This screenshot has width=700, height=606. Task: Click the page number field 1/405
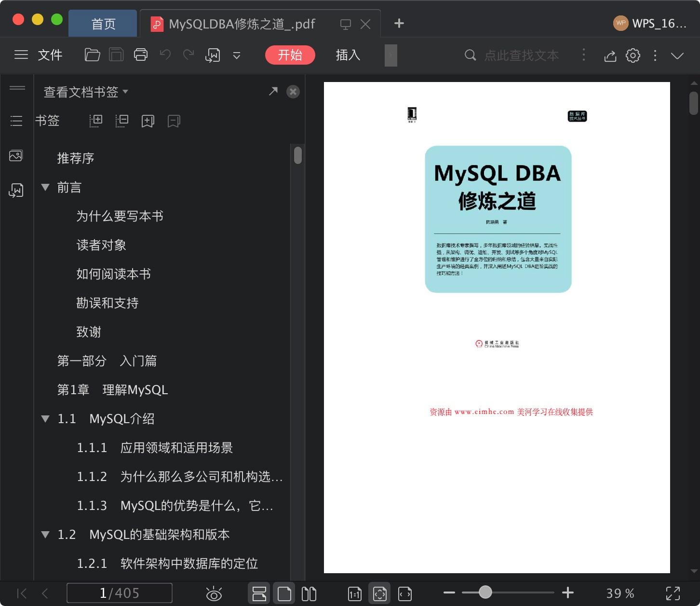(x=120, y=593)
